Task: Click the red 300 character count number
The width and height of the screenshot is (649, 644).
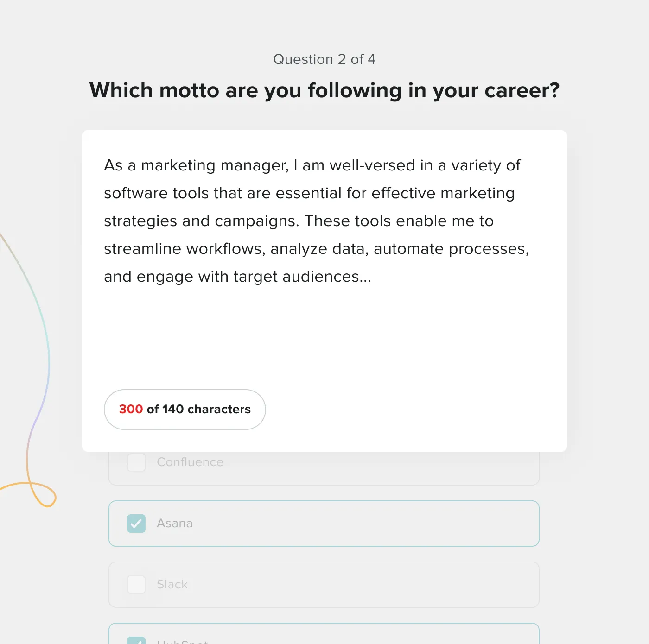Action: [131, 410]
